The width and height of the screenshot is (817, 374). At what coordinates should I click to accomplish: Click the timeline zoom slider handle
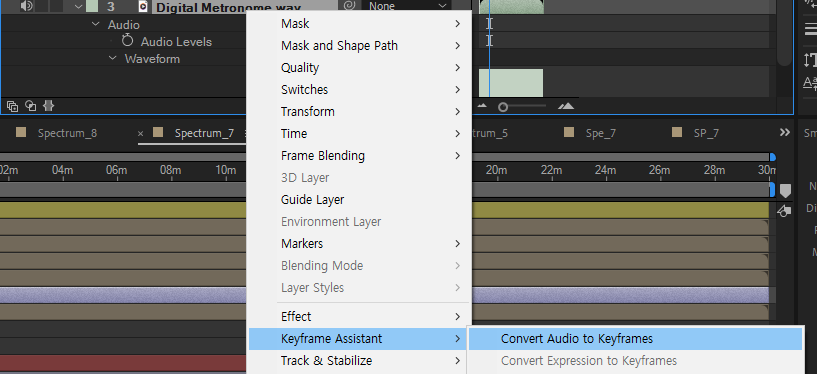point(502,107)
